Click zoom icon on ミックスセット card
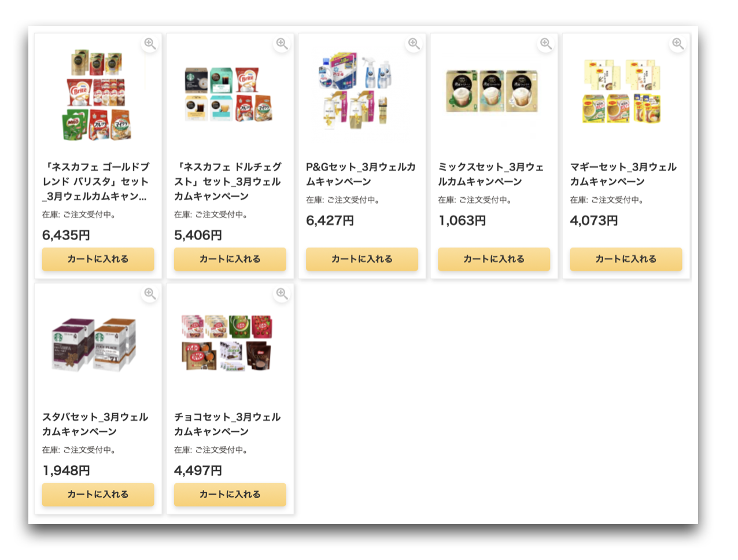738x560 pixels. click(545, 43)
